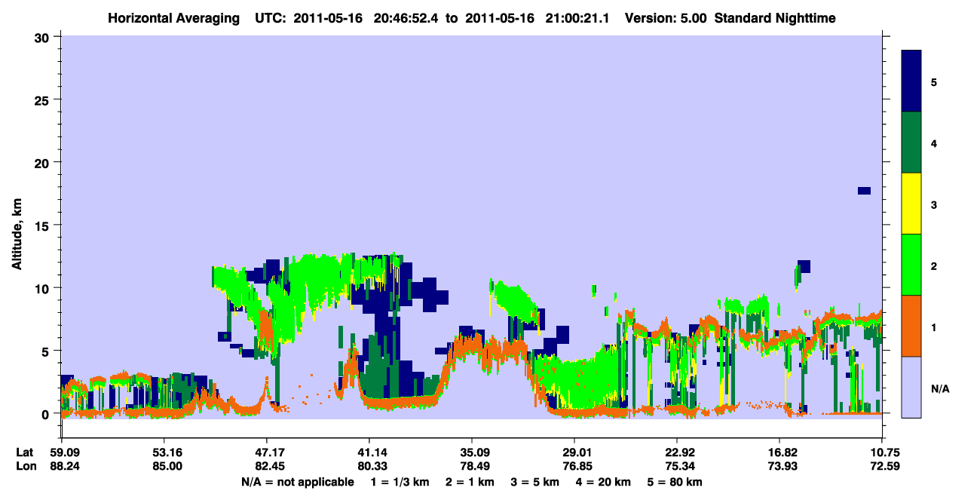Click the longitude value 78.49

tap(475, 467)
